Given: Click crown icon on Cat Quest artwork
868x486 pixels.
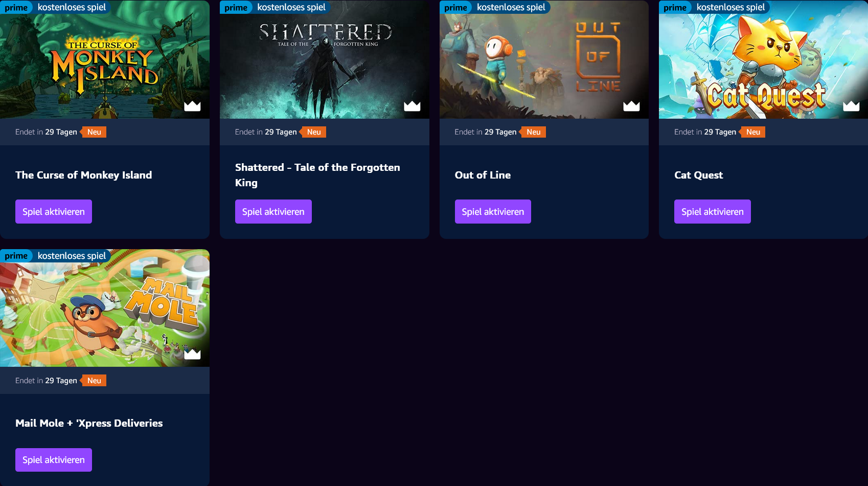Looking at the screenshot, I should [851, 106].
